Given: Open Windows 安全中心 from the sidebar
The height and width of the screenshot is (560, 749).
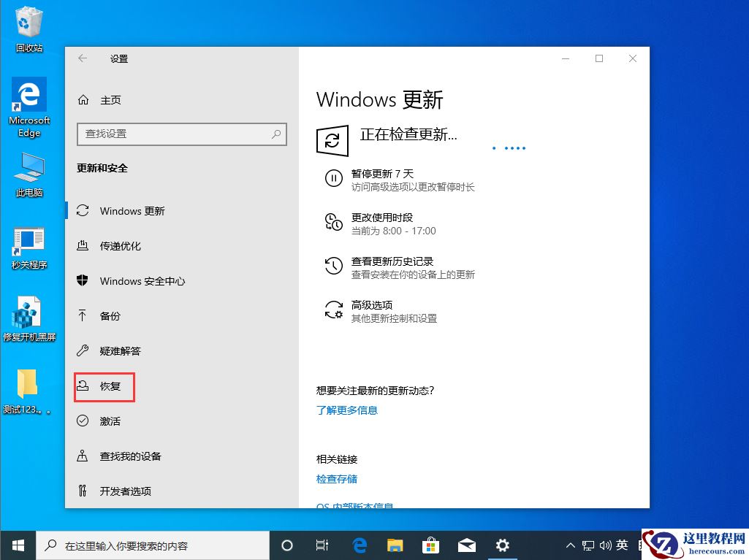Looking at the screenshot, I should [x=143, y=281].
